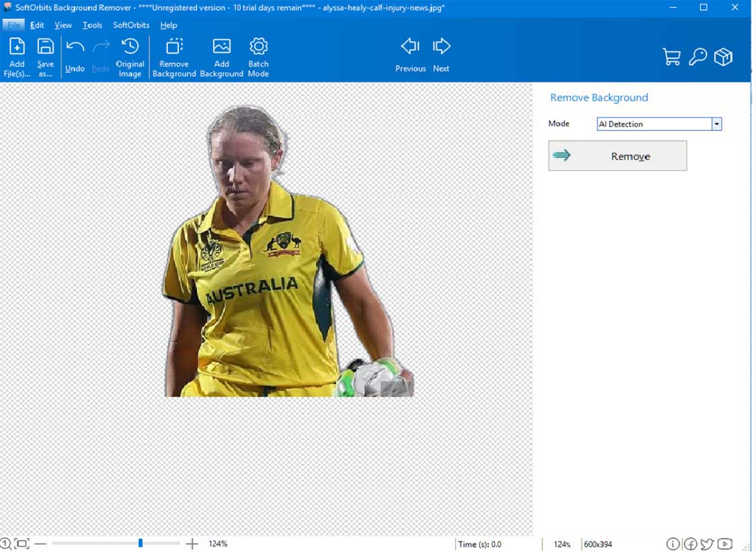This screenshot has height=552, width=756.
Task: Click the zoom in plus button
Action: coord(192,544)
